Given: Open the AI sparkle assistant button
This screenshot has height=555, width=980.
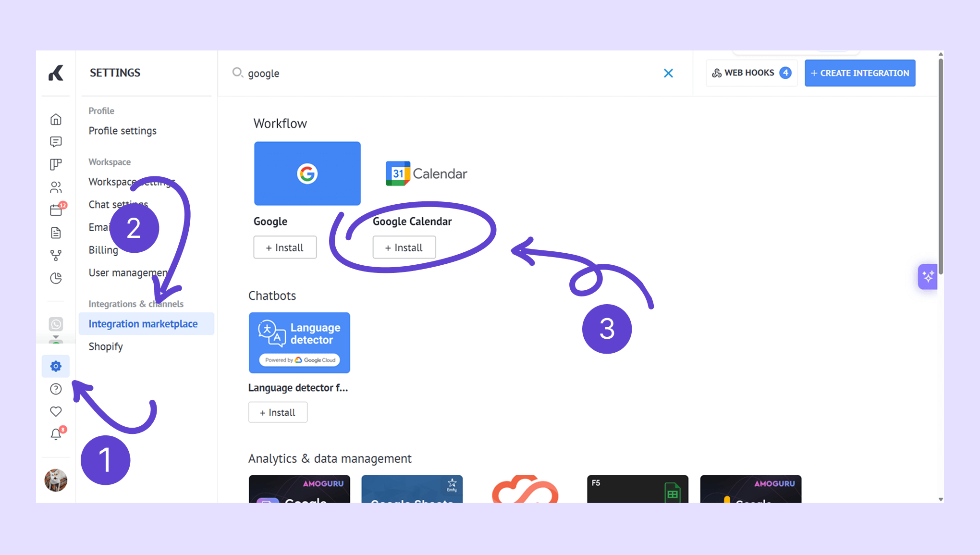Looking at the screenshot, I should coord(928,277).
